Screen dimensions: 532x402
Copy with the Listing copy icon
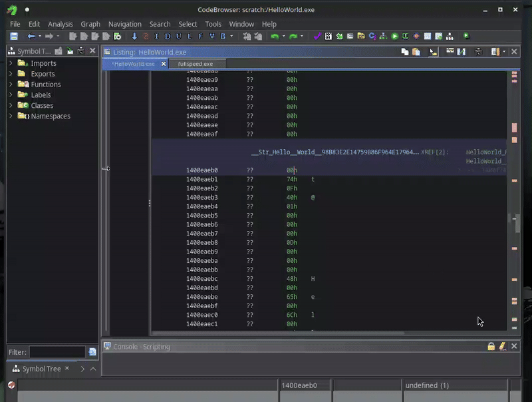tap(405, 52)
